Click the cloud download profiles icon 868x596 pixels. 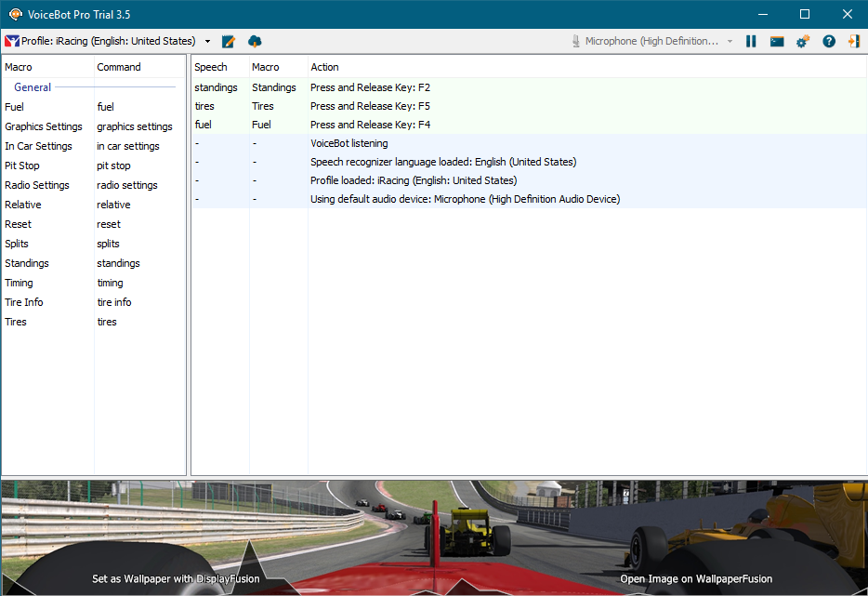click(255, 42)
